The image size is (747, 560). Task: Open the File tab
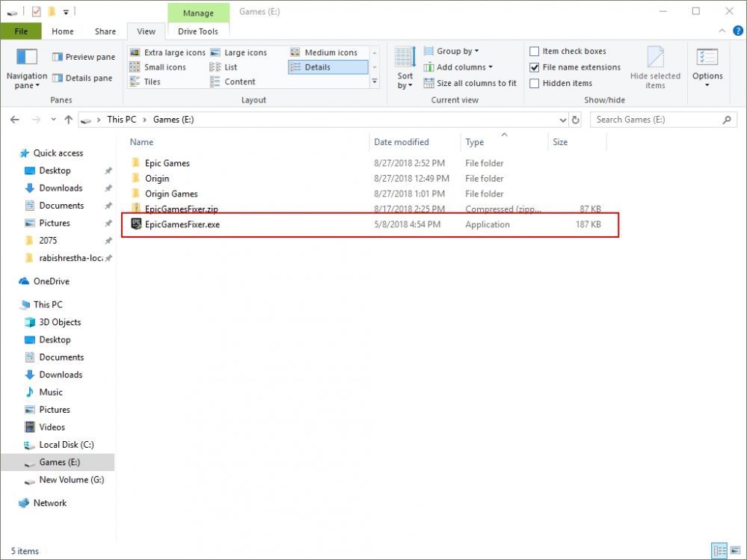21,31
